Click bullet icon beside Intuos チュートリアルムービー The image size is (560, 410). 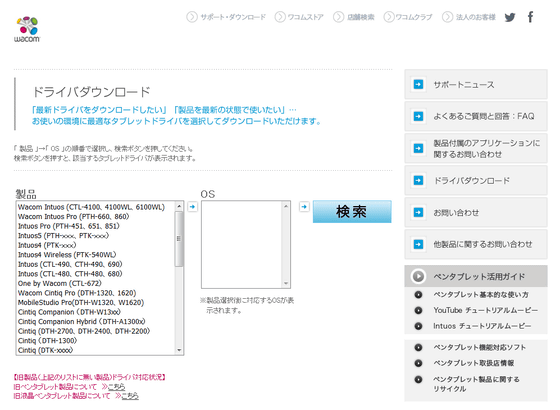418,326
